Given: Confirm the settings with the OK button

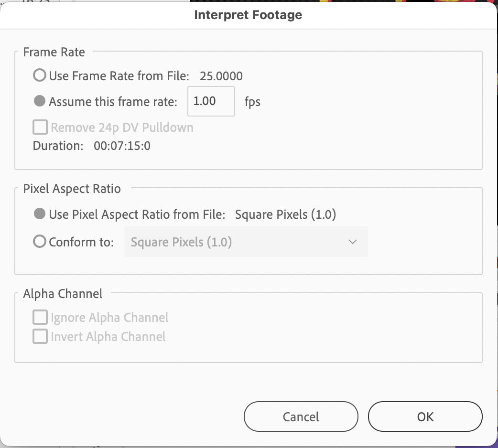Looking at the screenshot, I should coord(425,416).
